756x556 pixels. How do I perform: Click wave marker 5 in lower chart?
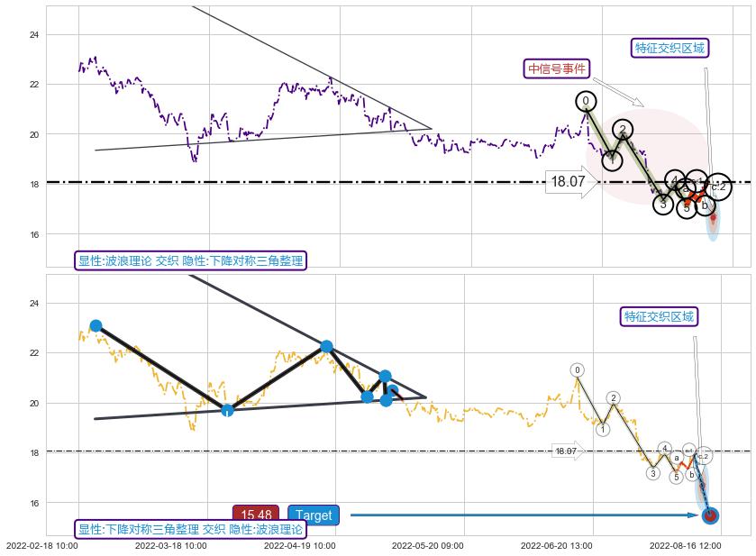point(676,477)
